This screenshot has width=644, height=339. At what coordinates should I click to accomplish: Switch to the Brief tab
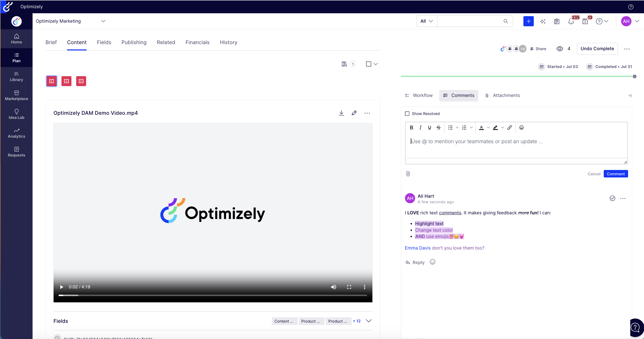coord(51,42)
